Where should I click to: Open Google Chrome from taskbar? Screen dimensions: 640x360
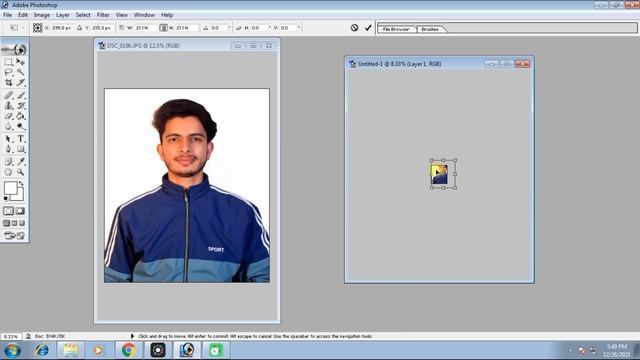click(129, 350)
